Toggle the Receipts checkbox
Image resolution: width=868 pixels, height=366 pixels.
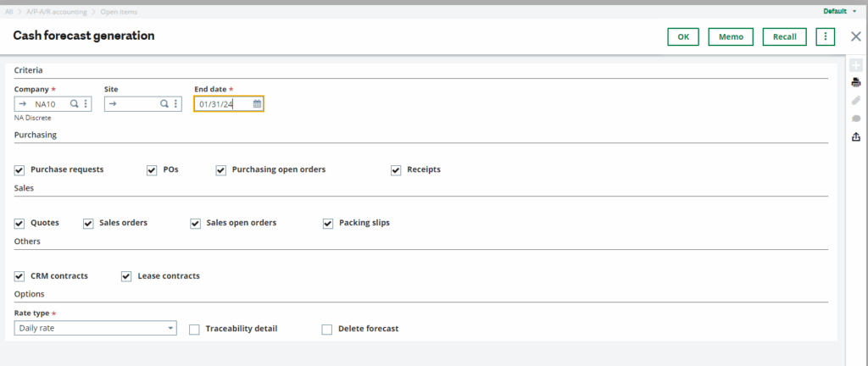(396, 170)
